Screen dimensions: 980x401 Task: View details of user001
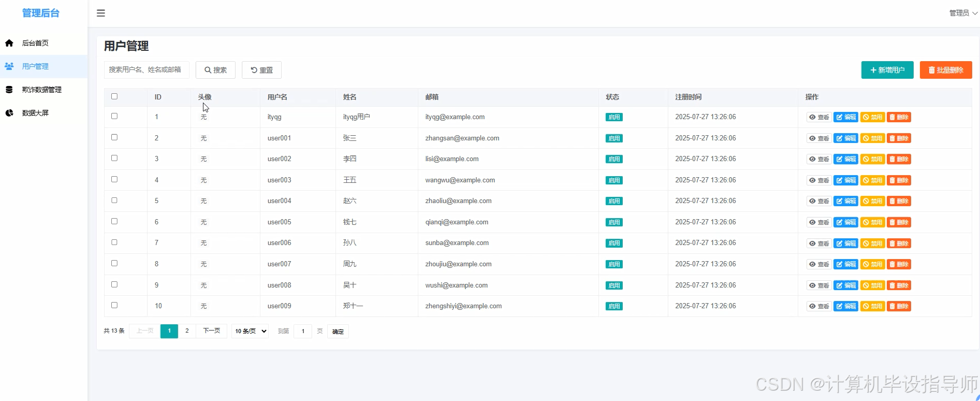819,138
